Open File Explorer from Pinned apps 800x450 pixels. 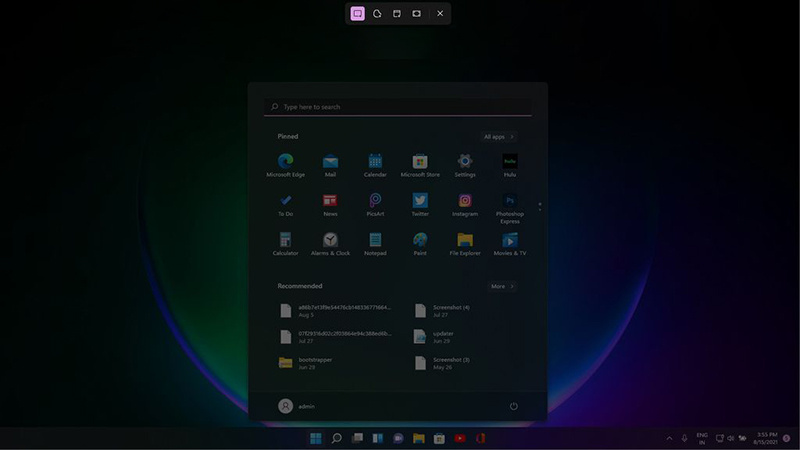click(x=465, y=244)
